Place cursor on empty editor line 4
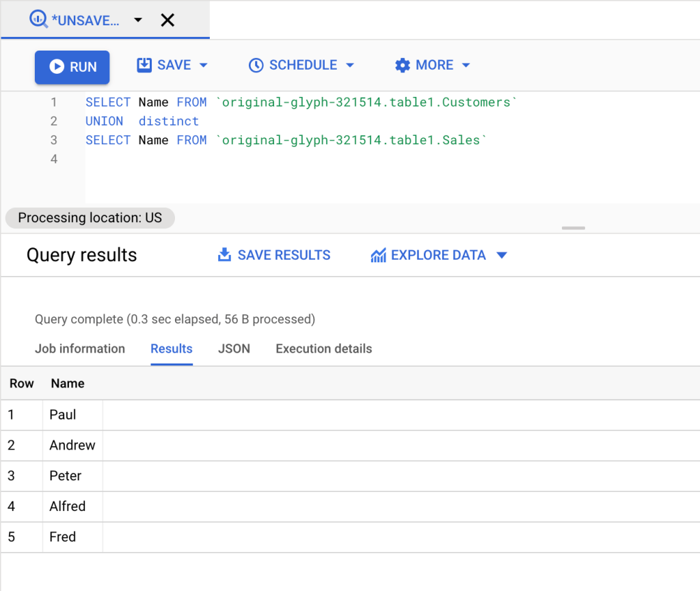The height and width of the screenshot is (591, 700). [392, 159]
